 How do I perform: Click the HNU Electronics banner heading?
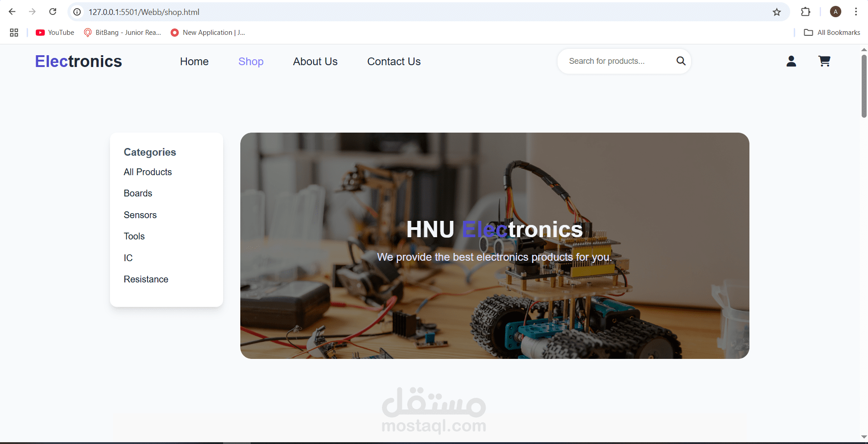click(x=494, y=229)
